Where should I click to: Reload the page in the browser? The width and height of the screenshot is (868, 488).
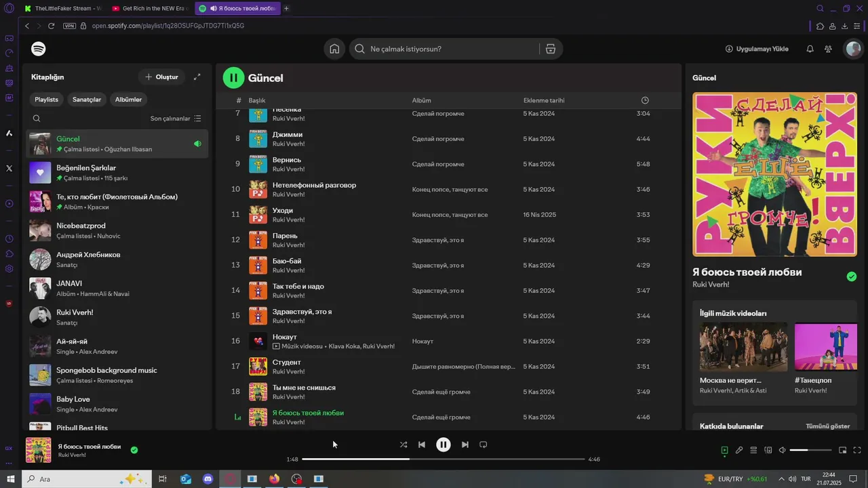[x=51, y=26]
